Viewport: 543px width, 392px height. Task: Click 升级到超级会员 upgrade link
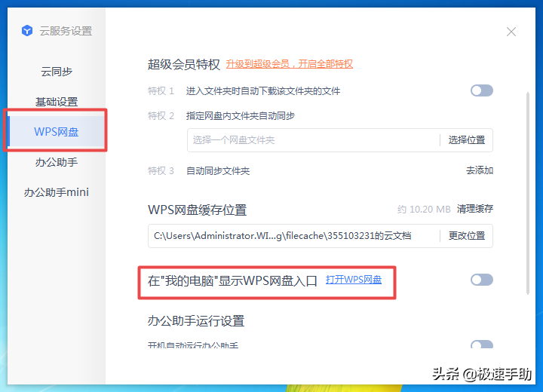coord(289,64)
